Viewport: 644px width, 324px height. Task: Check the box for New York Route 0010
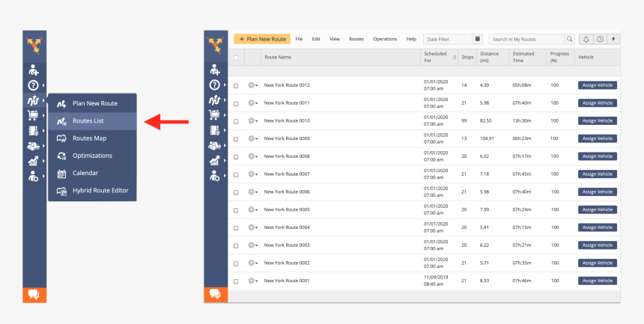tap(236, 121)
